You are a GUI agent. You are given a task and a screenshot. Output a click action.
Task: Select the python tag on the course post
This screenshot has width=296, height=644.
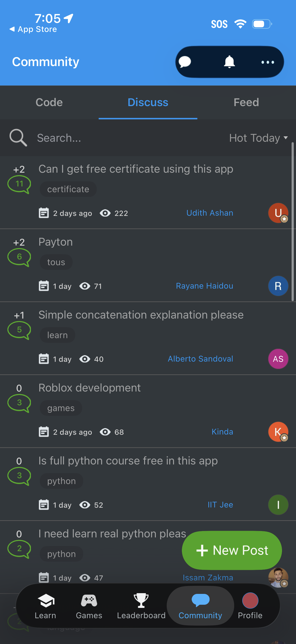pyautogui.click(x=61, y=480)
